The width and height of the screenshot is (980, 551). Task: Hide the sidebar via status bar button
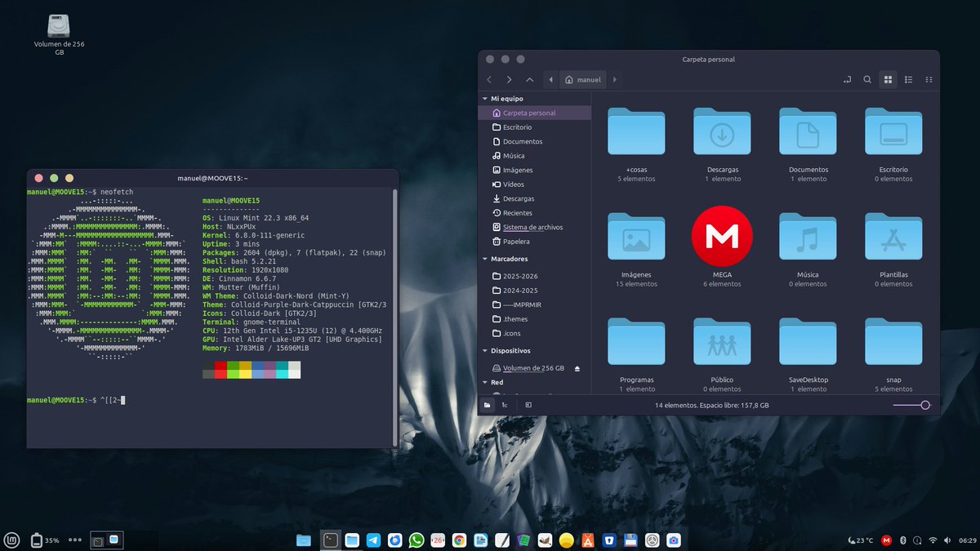click(x=528, y=404)
